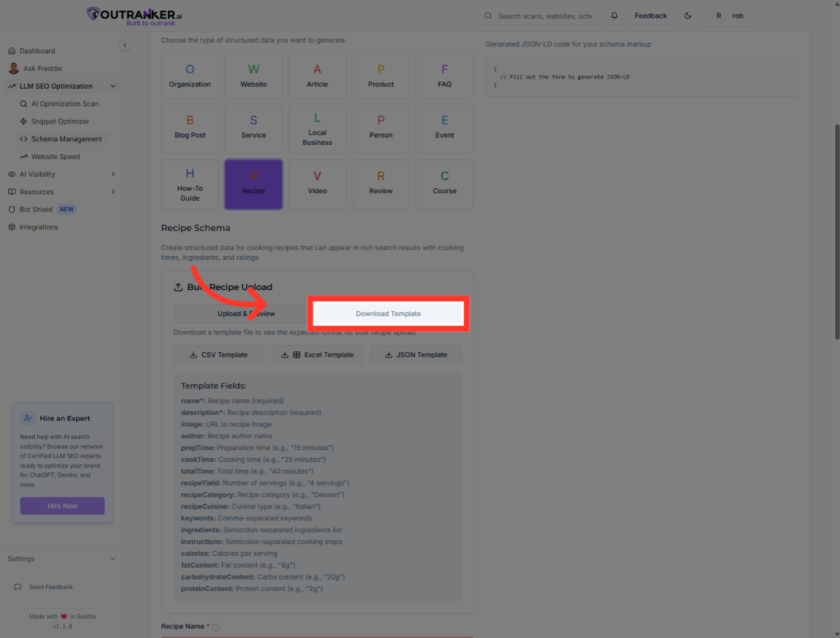840x638 pixels.
Task: Download the CSV Template
Action: tap(219, 355)
